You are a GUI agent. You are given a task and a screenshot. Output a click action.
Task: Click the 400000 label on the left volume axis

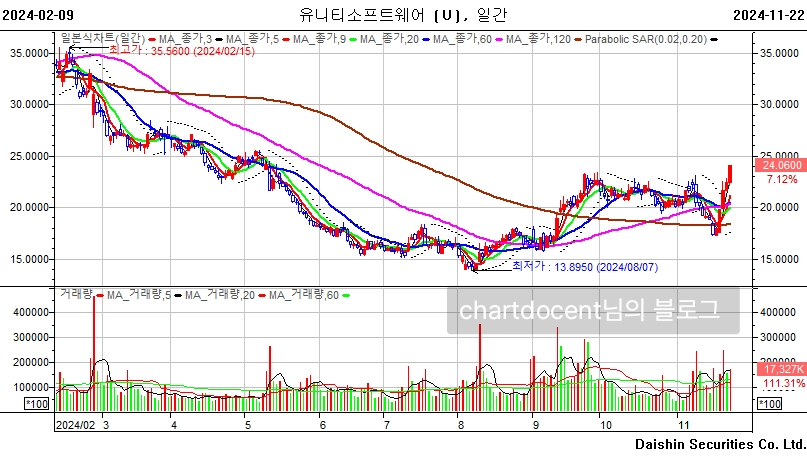click(32, 312)
